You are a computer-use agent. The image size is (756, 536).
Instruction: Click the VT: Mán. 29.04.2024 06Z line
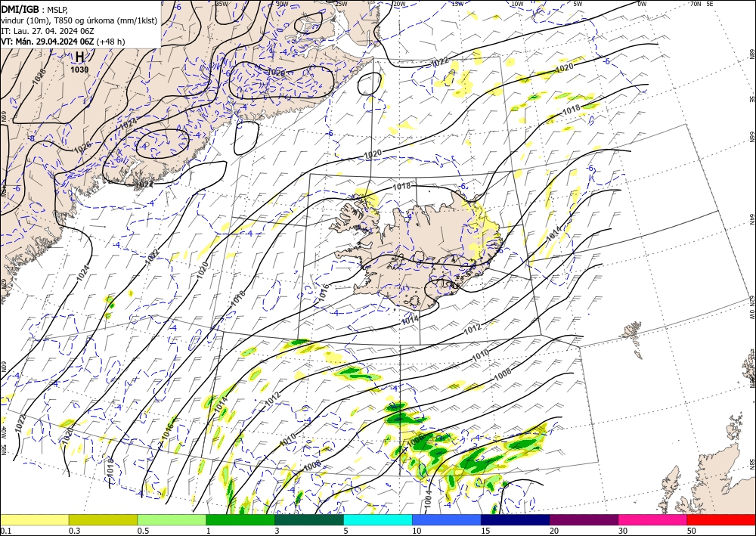(48, 42)
